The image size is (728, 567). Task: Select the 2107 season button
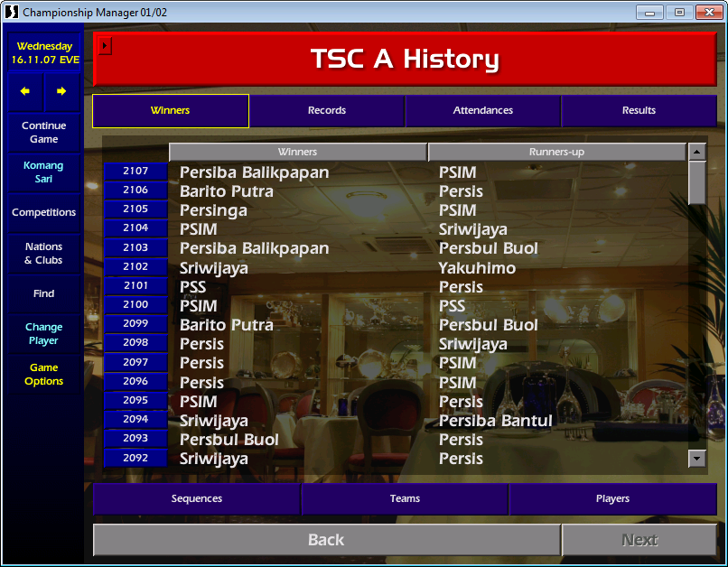(135, 172)
